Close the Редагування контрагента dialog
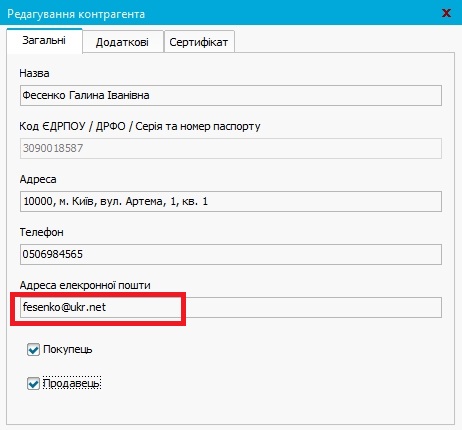This screenshot has height=430, width=462. 446,13
